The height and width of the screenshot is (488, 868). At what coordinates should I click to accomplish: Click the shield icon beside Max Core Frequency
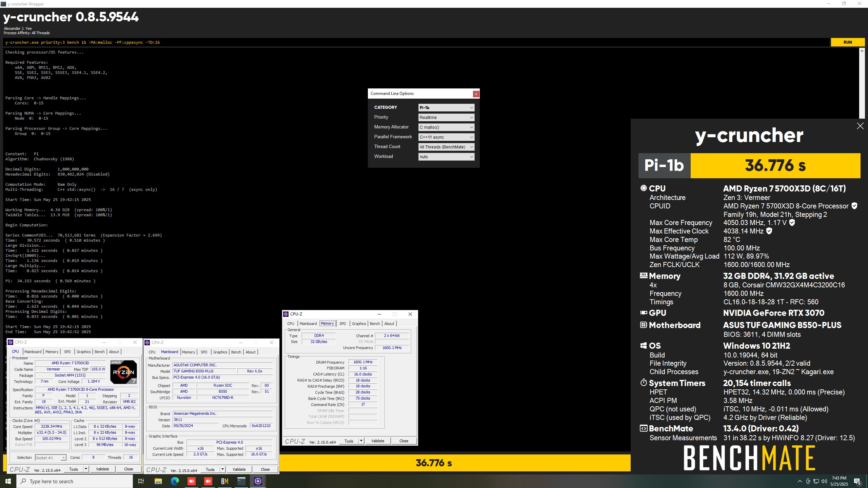792,223
